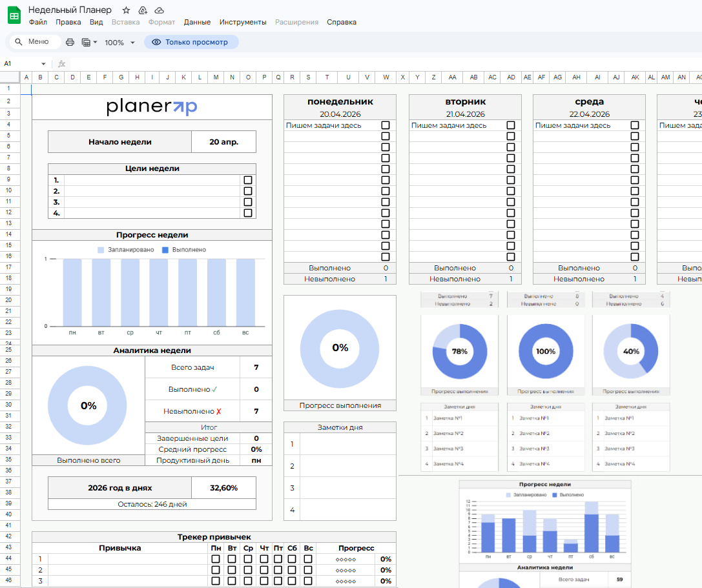Expand the A1 name box dropdown
The height and width of the screenshot is (588, 702).
(43, 63)
